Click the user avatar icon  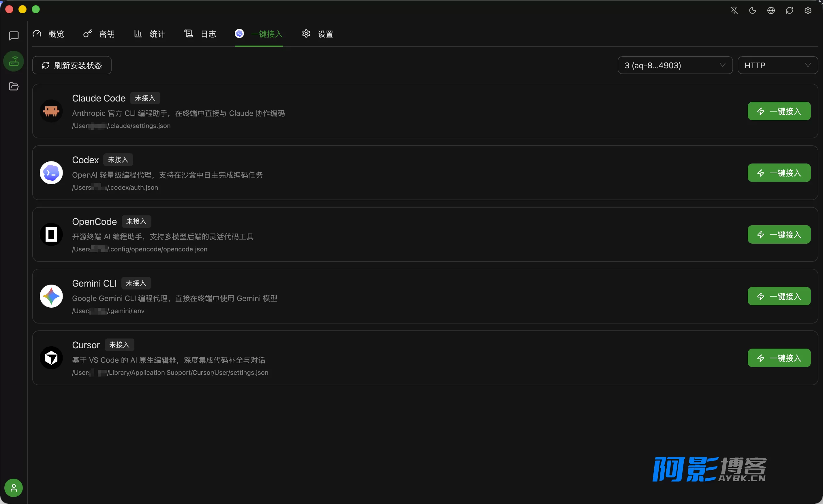14,488
